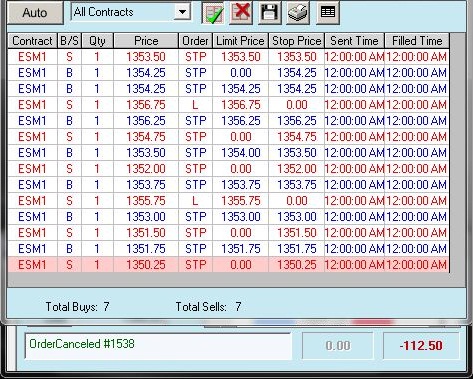Click the -112.50 profit/loss box

421,346
